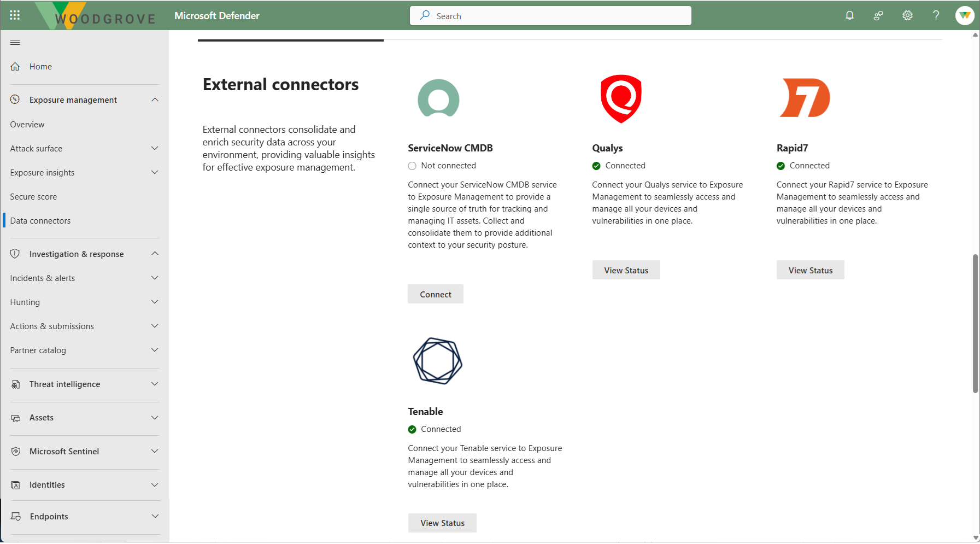The image size is (980, 544).
Task: Expand the Partner catalog submenu
Action: click(x=155, y=350)
